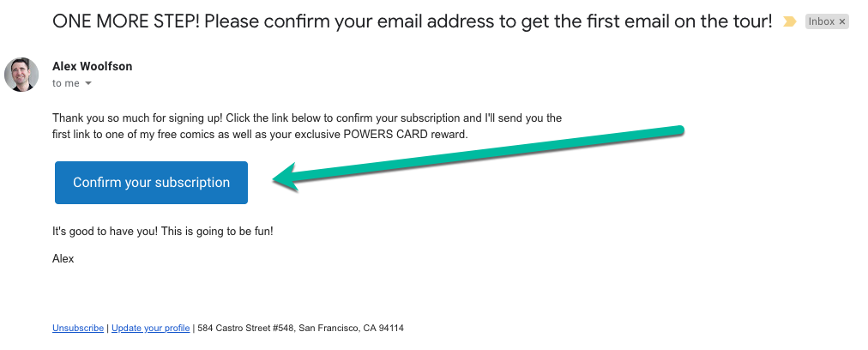Click the sender name Alex Woolfson
Viewport: 868px width, 350px height.
click(92, 66)
